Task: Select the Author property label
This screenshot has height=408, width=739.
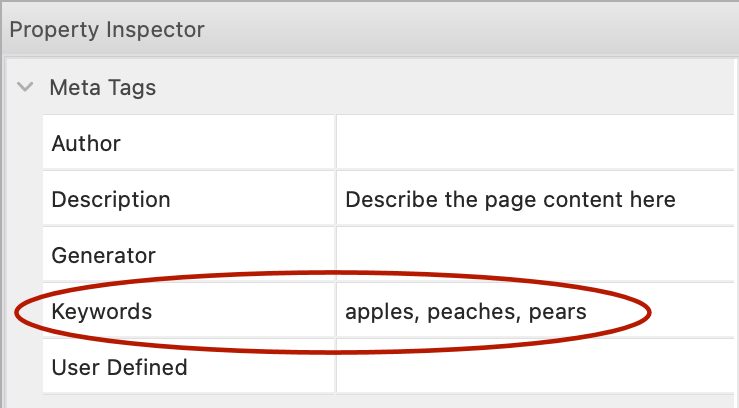Action: tap(86, 144)
